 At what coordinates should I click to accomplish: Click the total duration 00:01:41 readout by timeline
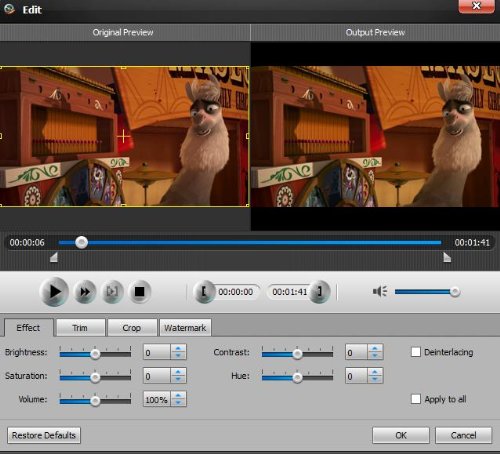(x=472, y=242)
